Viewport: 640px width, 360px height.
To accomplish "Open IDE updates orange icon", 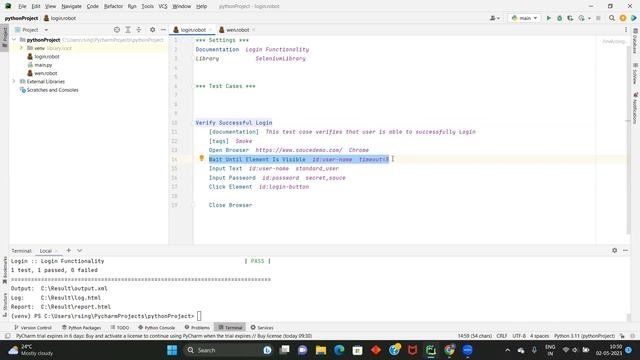I will [x=623, y=18].
